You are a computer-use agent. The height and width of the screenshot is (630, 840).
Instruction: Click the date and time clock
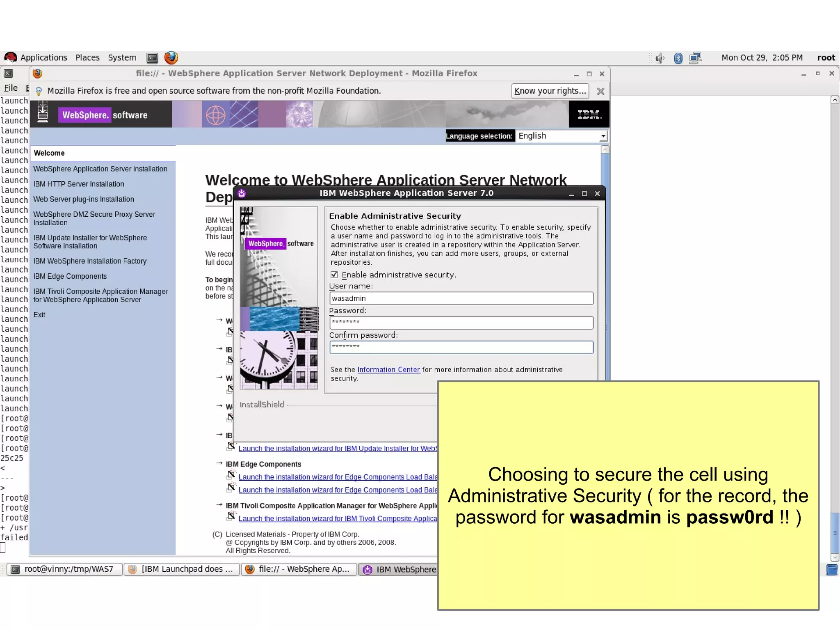pos(762,57)
